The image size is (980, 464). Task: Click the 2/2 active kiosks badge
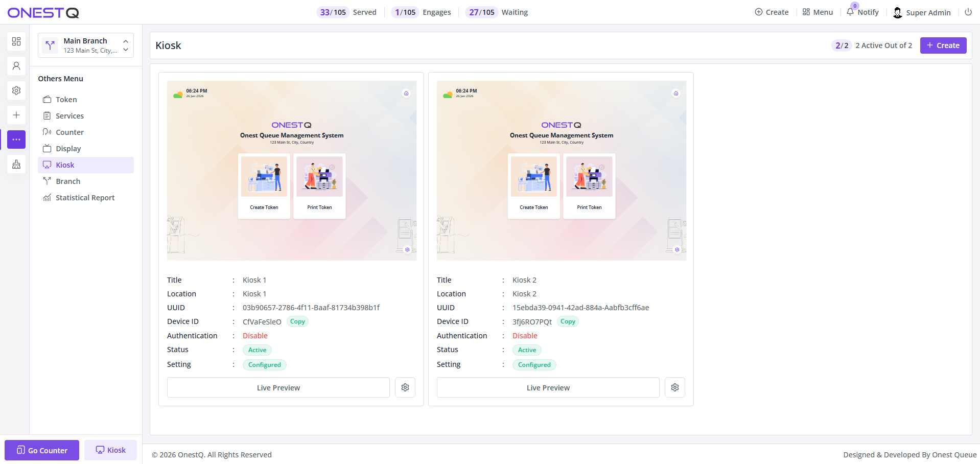(842, 45)
